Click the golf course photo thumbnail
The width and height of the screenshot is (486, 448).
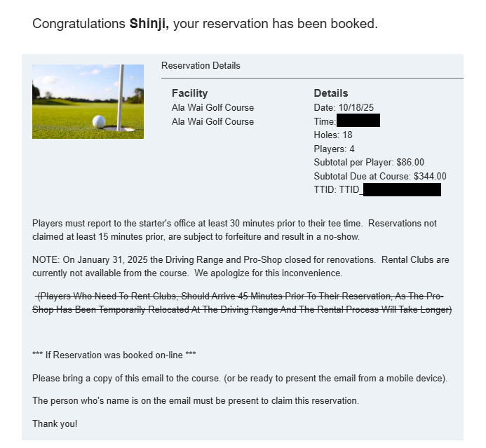pos(88,101)
